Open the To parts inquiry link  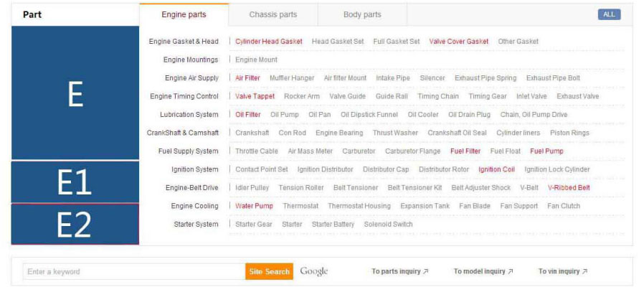click(399, 272)
